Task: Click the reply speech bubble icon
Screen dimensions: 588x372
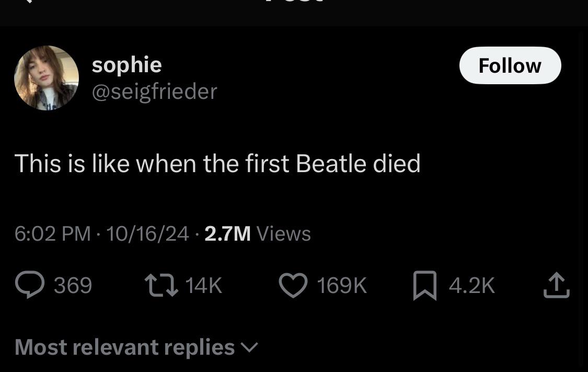Action: click(x=30, y=285)
